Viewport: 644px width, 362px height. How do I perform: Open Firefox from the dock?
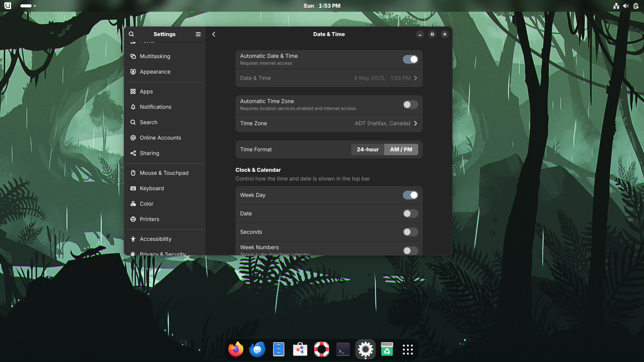236,349
